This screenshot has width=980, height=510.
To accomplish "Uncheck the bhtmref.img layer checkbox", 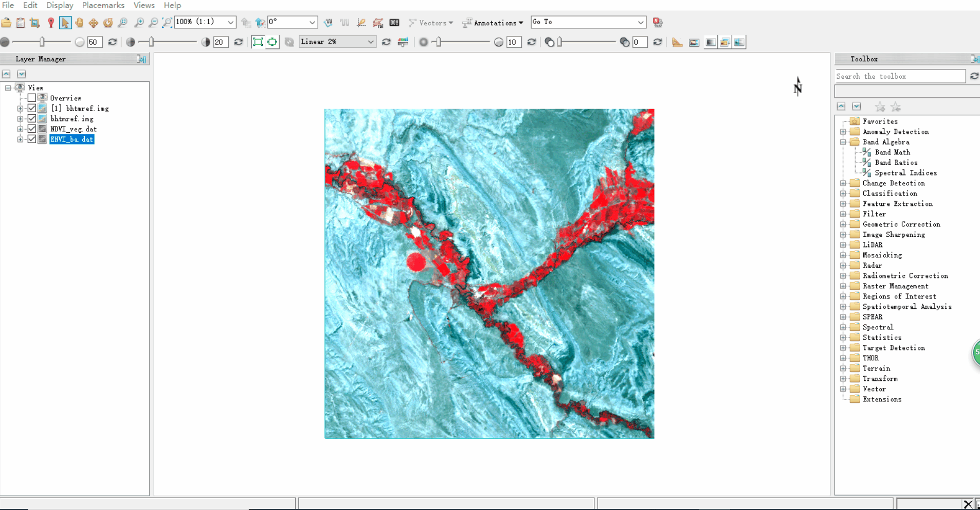I will (32, 118).
